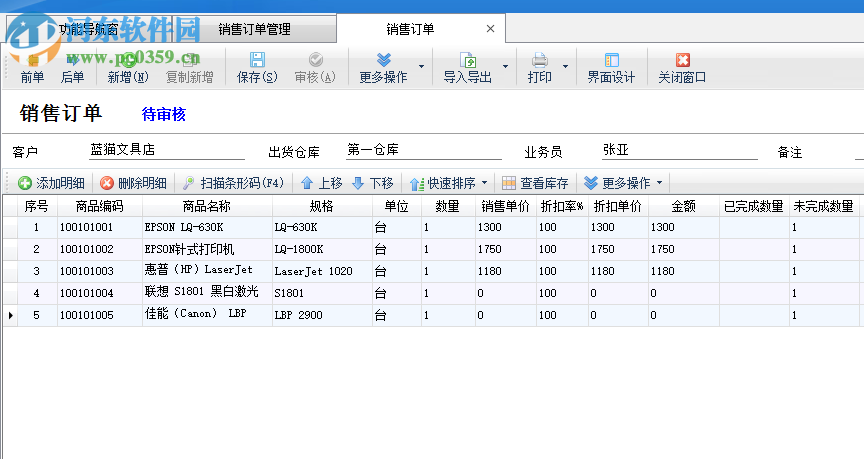Move row up with 上移

[321, 183]
